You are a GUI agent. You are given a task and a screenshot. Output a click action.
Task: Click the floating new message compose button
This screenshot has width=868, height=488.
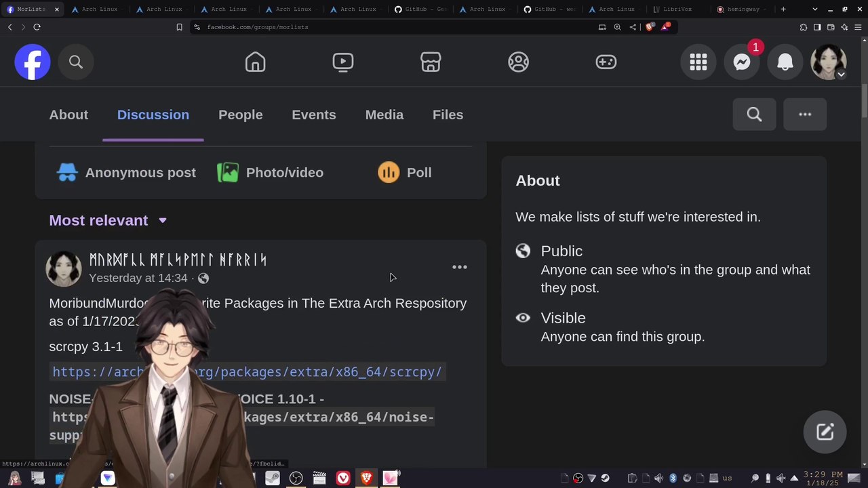coord(825,432)
